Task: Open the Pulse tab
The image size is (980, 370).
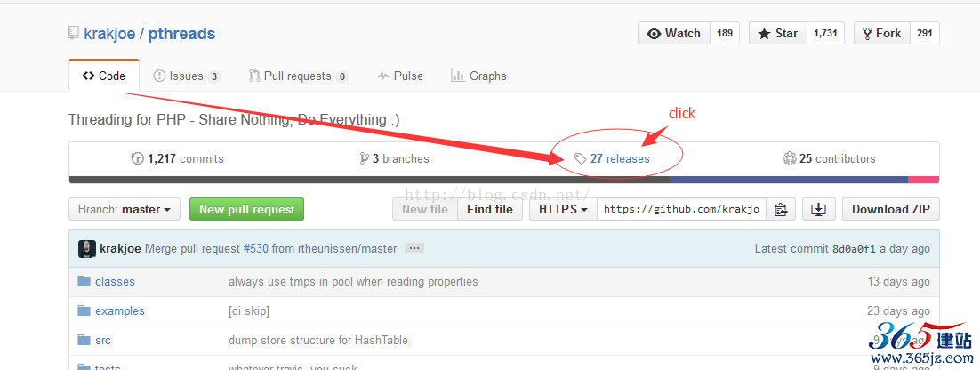Action: pos(400,76)
